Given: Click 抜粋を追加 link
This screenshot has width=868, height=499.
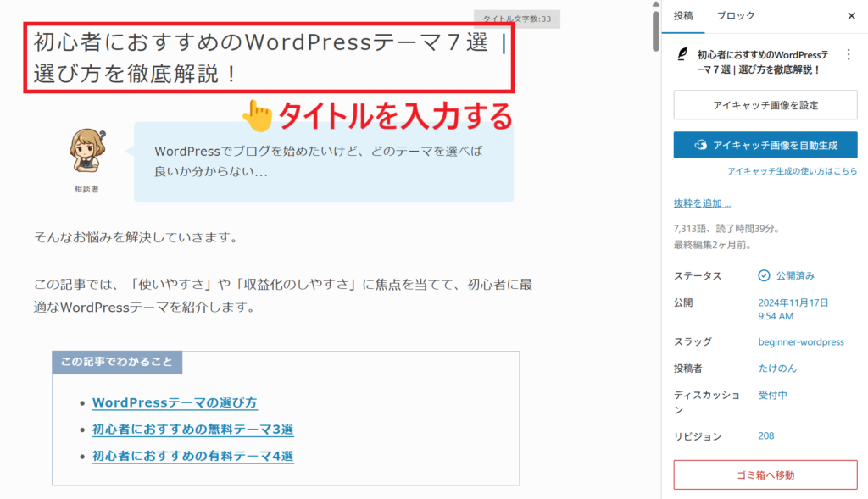Looking at the screenshot, I should [x=702, y=203].
